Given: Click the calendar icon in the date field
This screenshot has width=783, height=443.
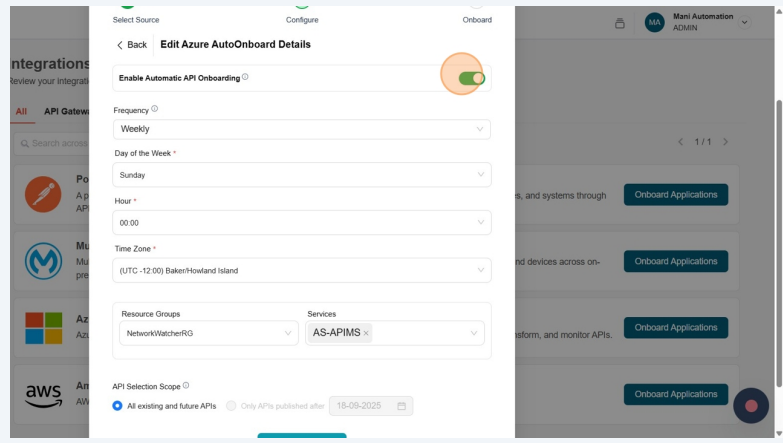Looking at the screenshot, I should pyautogui.click(x=402, y=406).
